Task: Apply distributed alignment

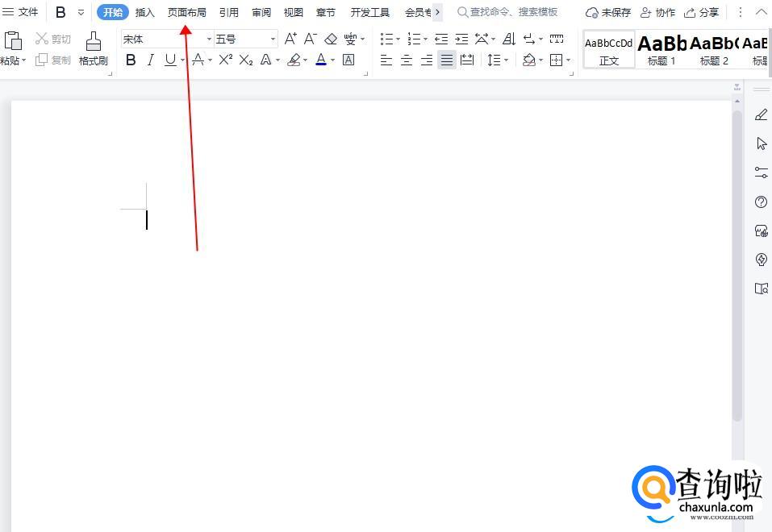Action: coord(467,60)
